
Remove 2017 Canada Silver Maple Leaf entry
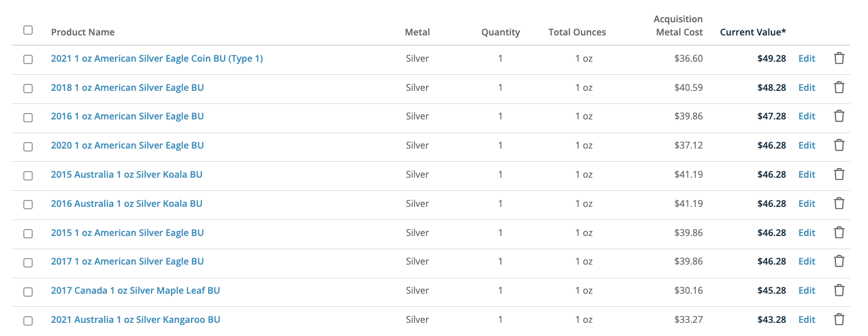click(x=839, y=290)
